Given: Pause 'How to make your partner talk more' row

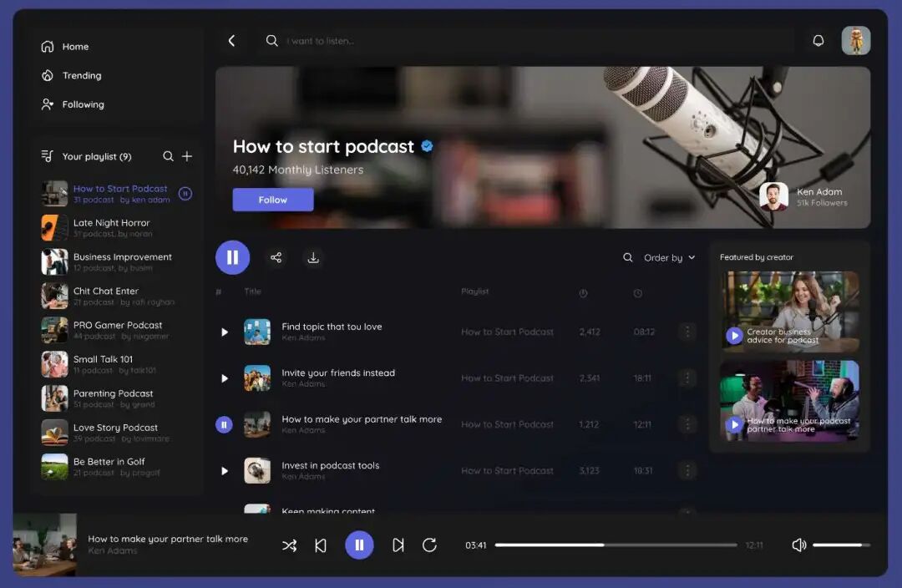Looking at the screenshot, I should 224,424.
